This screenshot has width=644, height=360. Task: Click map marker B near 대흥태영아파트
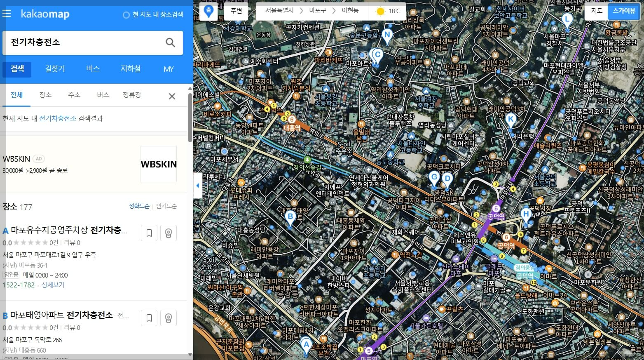pyautogui.click(x=290, y=218)
